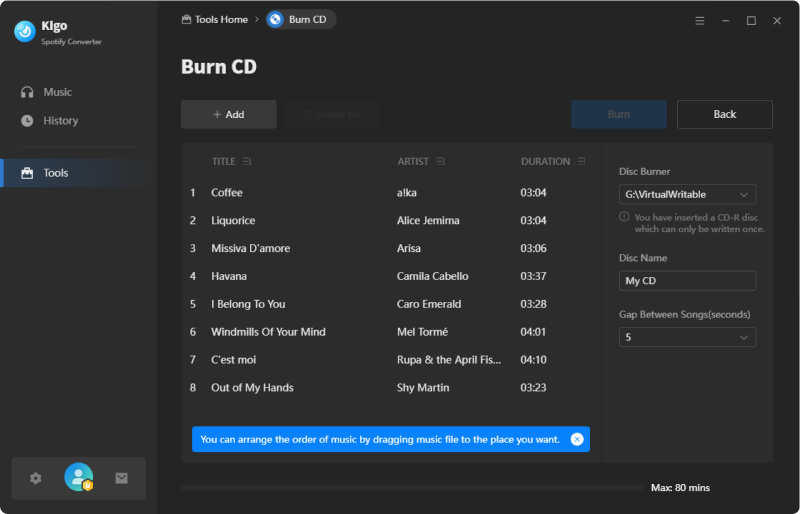Click the Add button
This screenshot has width=800, height=514.
pyautogui.click(x=229, y=114)
